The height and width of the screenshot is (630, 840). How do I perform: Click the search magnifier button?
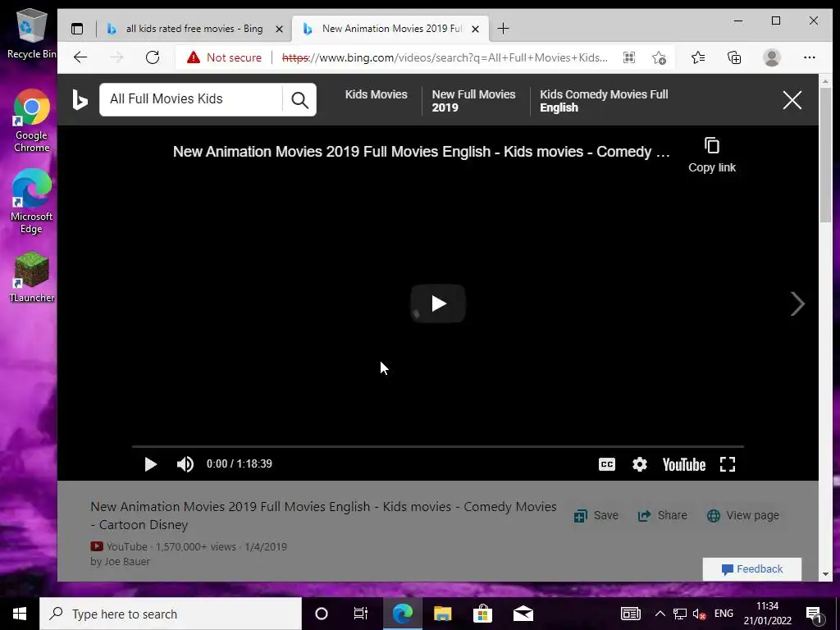pos(299,99)
